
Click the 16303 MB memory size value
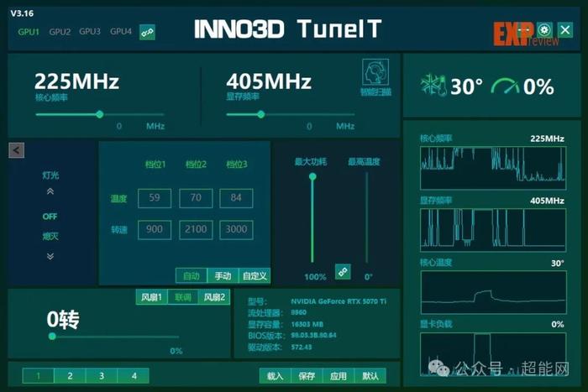pyautogui.click(x=307, y=324)
